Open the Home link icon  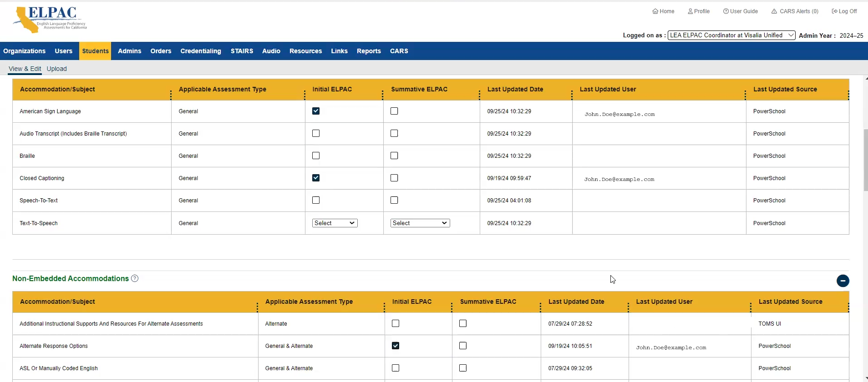click(655, 11)
